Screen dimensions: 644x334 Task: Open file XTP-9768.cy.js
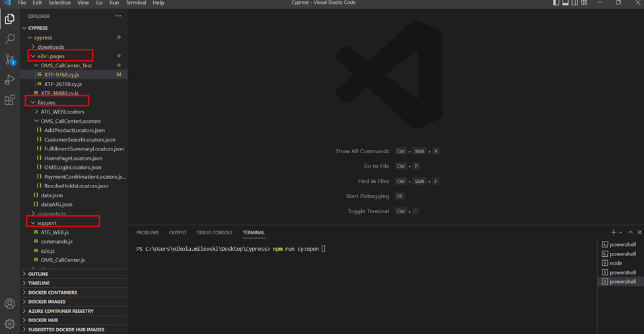[x=74, y=75]
